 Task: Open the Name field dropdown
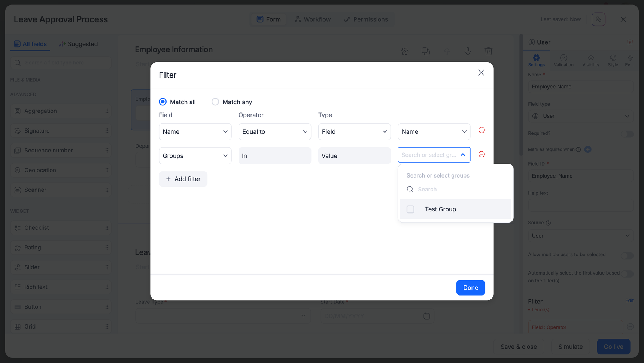pos(195,132)
